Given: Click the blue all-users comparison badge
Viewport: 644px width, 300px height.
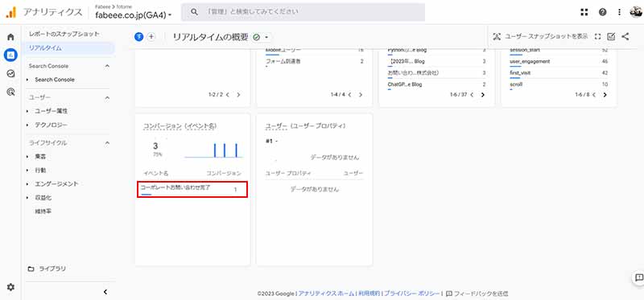Looking at the screenshot, I should (138, 36).
